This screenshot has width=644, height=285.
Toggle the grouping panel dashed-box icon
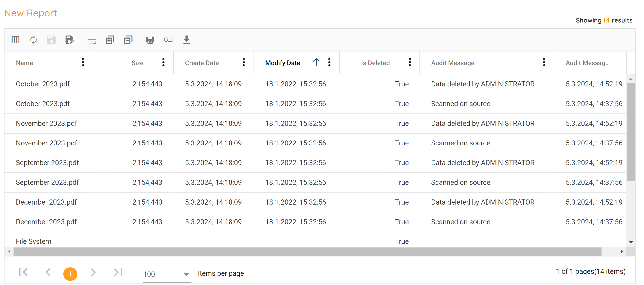coord(91,40)
